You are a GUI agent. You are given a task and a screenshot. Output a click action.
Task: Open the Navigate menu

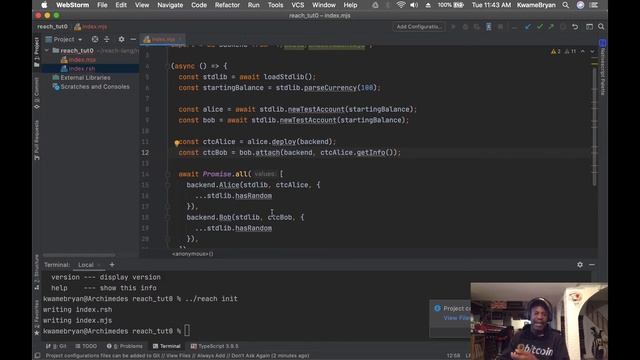point(170,5)
